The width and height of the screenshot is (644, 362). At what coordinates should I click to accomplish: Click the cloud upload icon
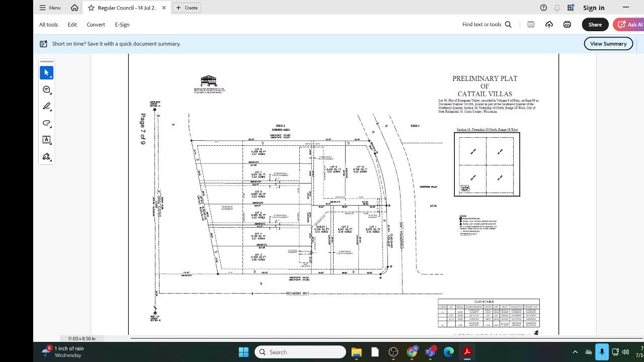[x=549, y=25]
